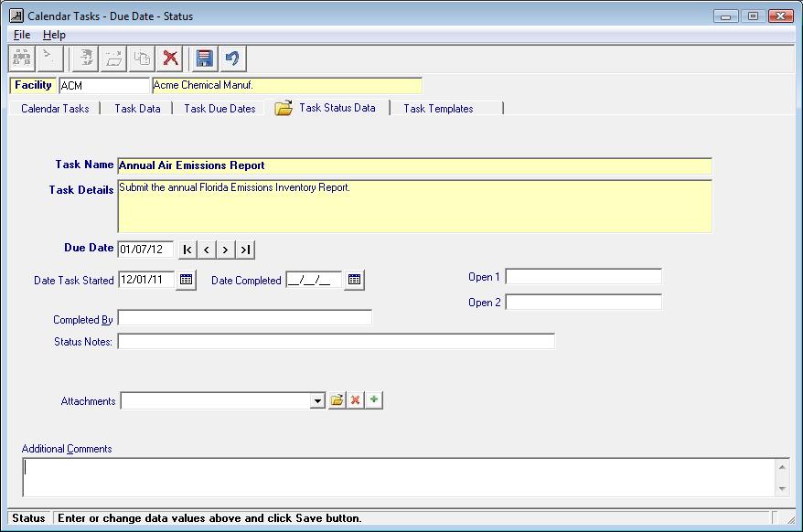Select the Task Status Data tab

(327, 108)
